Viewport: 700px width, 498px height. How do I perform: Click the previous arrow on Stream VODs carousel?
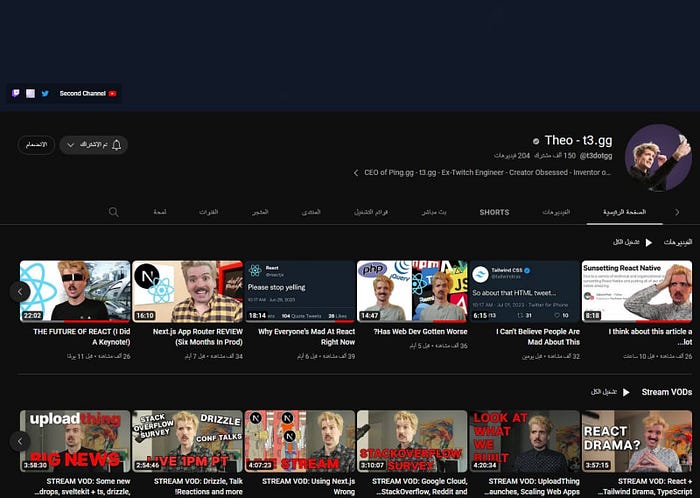point(20,441)
